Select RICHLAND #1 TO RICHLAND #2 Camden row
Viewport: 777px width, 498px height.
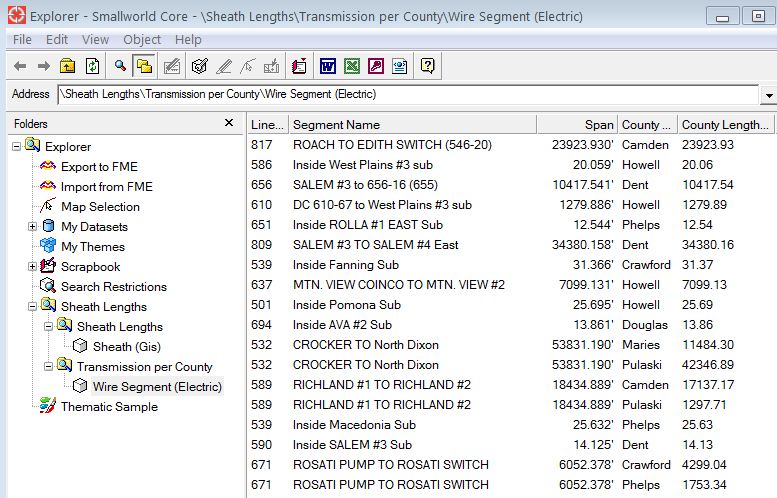(511, 385)
